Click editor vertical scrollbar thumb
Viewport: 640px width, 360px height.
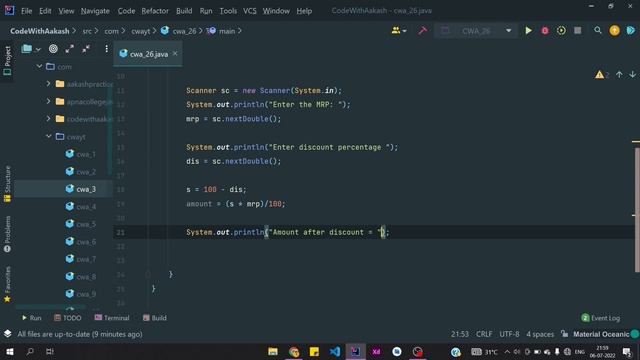637,210
